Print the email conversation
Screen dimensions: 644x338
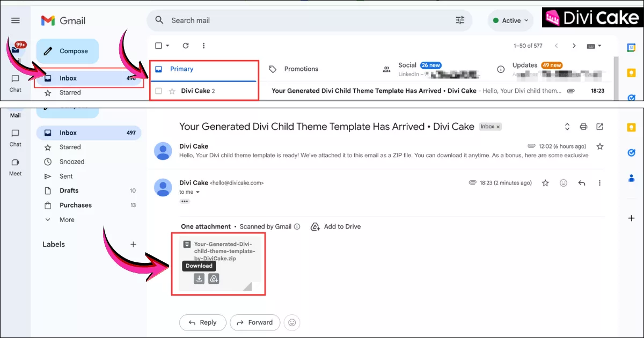click(583, 127)
